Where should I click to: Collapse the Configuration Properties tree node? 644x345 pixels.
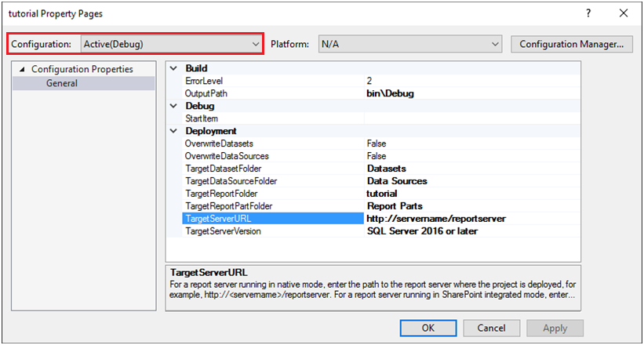point(23,70)
